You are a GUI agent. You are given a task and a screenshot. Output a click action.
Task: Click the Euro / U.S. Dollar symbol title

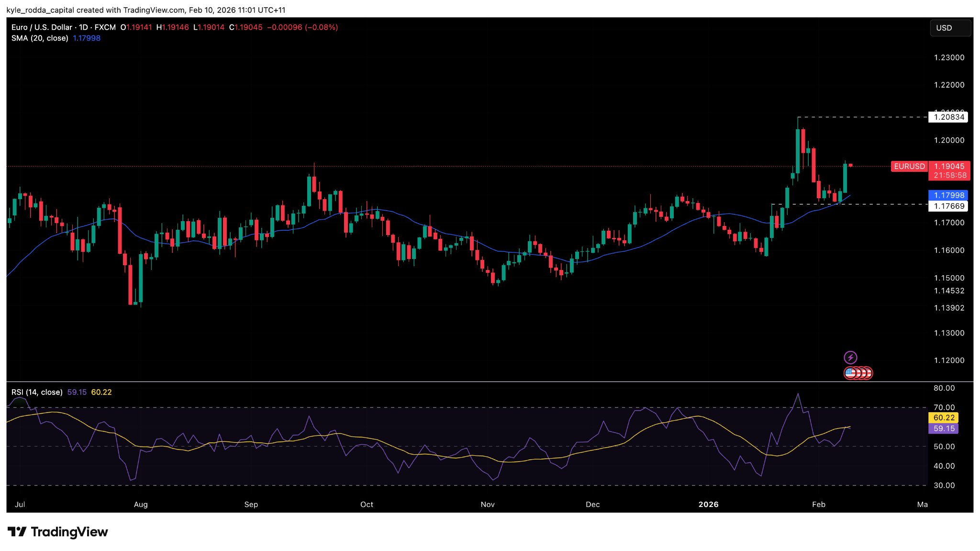(x=42, y=27)
